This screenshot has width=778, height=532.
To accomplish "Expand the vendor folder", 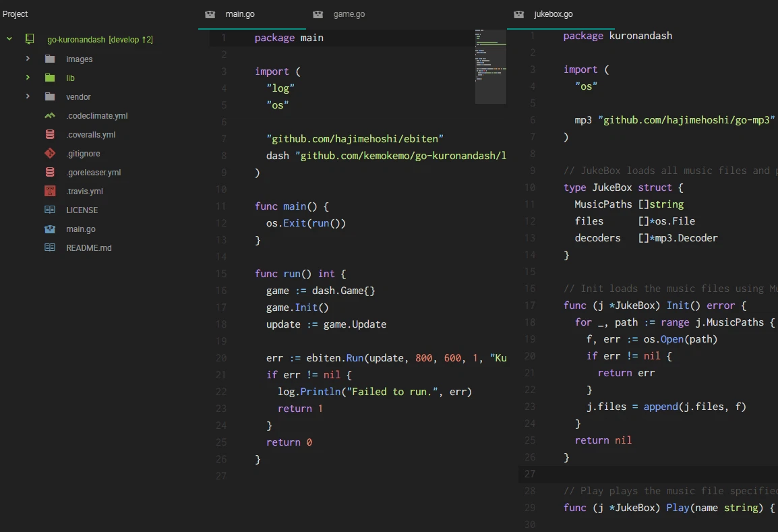I will click(27, 96).
